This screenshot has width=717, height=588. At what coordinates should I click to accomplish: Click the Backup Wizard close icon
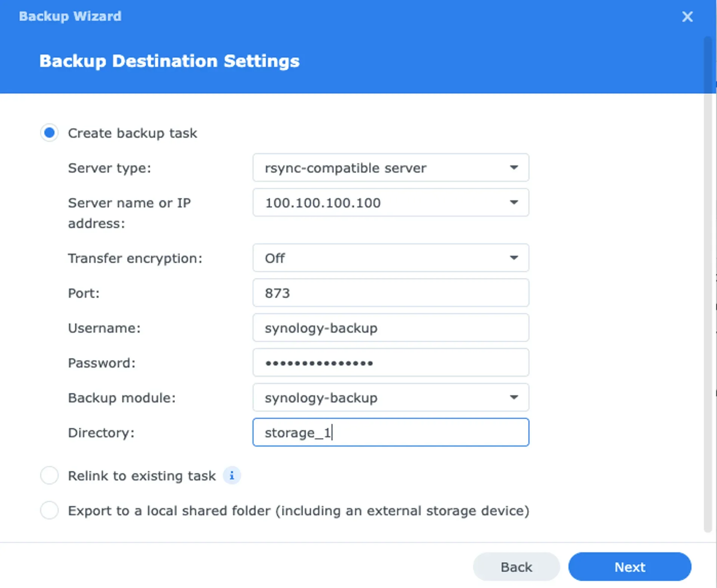click(687, 17)
